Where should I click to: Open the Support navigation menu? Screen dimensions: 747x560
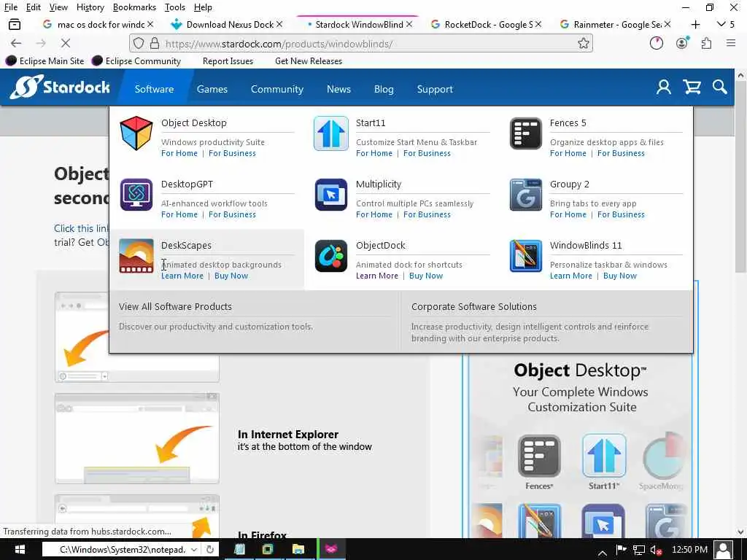(435, 89)
